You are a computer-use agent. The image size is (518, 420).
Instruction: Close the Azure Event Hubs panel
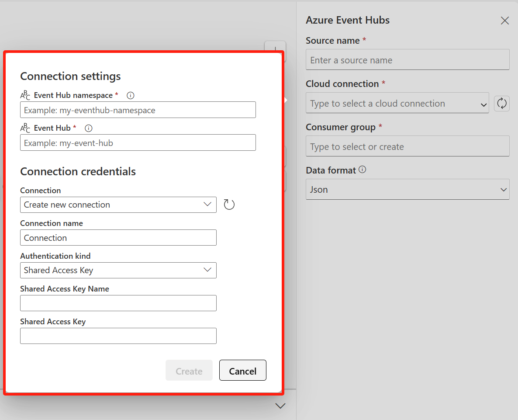504,21
